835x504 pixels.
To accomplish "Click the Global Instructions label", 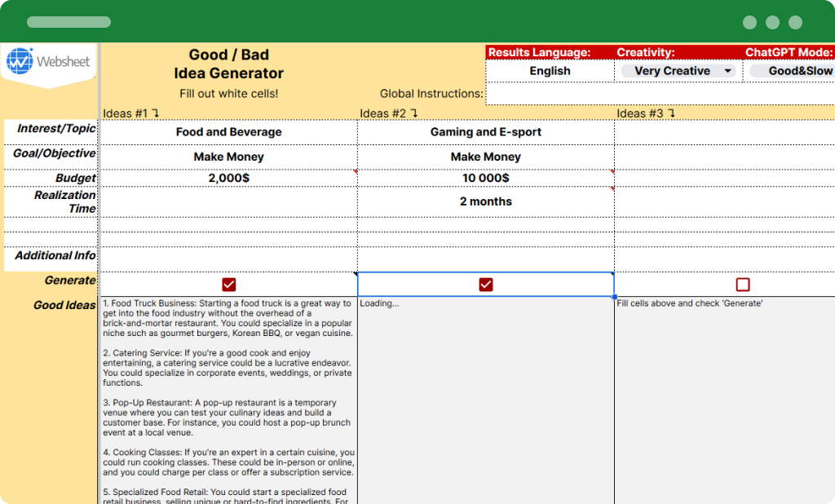I will click(x=431, y=94).
